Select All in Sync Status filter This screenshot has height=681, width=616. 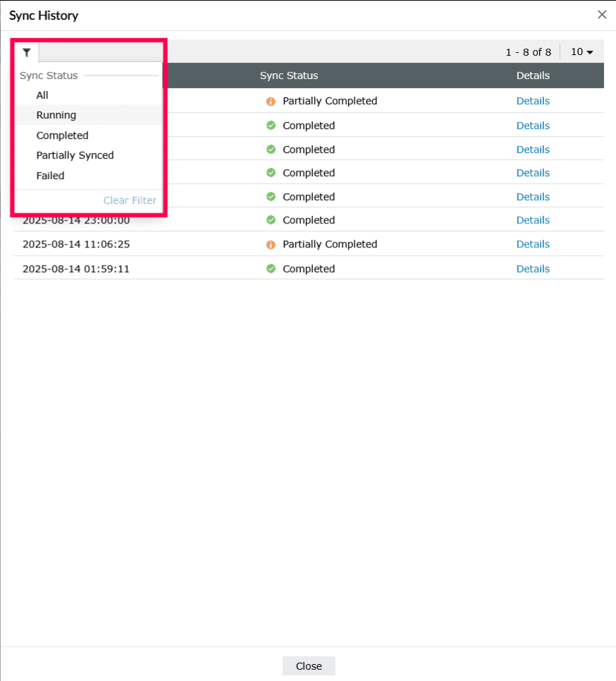(x=42, y=95)
